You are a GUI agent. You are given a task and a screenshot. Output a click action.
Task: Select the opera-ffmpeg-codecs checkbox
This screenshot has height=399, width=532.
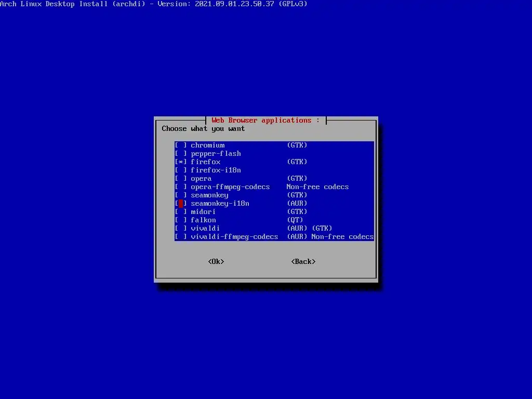coord(181,187)
